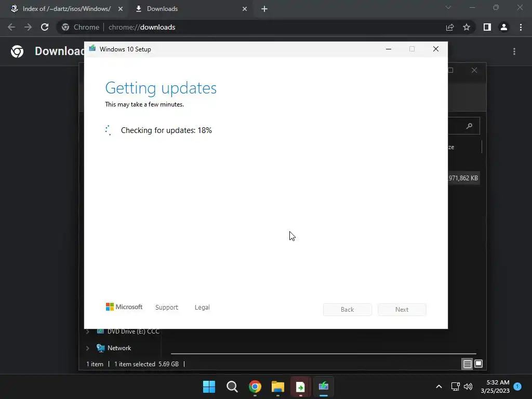Open Chrome's three-dot main menu
This screenshot has width=532, height=399.
521,27
